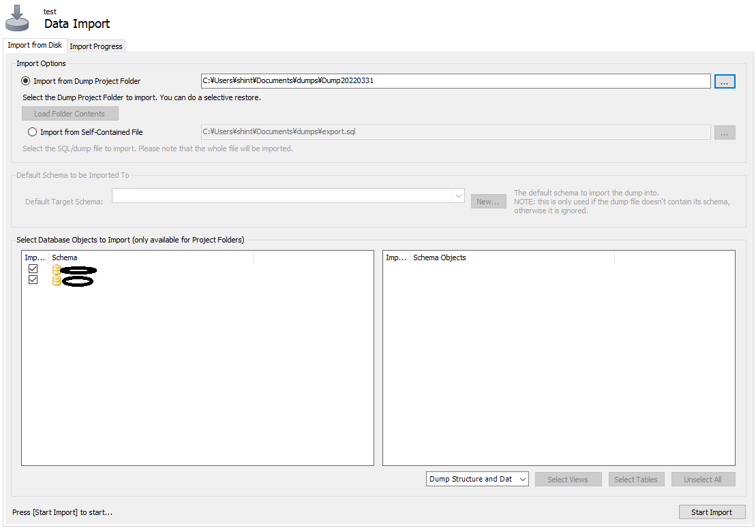Click Select Tables button
The image size is (756, 532).
(636, 480)
